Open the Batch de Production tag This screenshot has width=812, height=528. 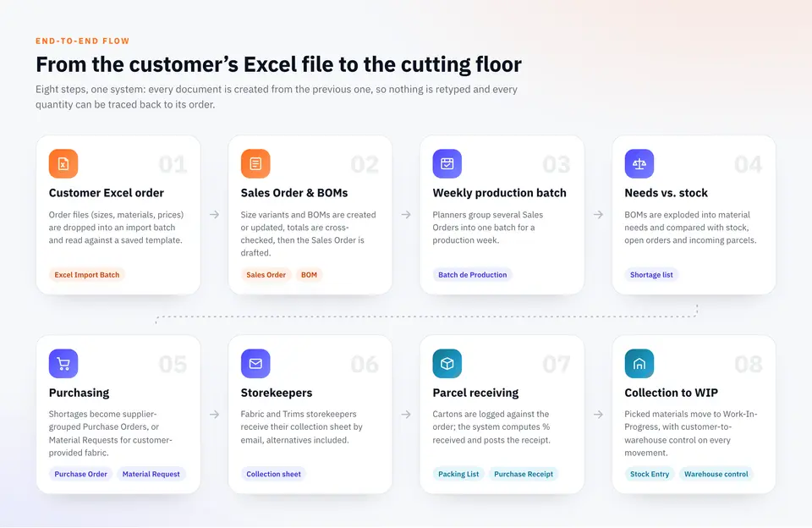point(472,275)
